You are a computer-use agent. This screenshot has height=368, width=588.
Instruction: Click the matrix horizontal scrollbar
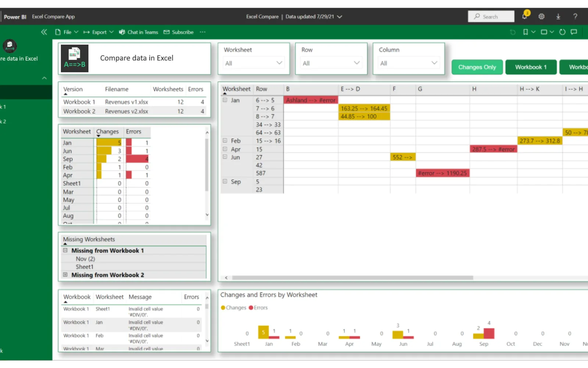pyautogui.click(x=352, y=277)
